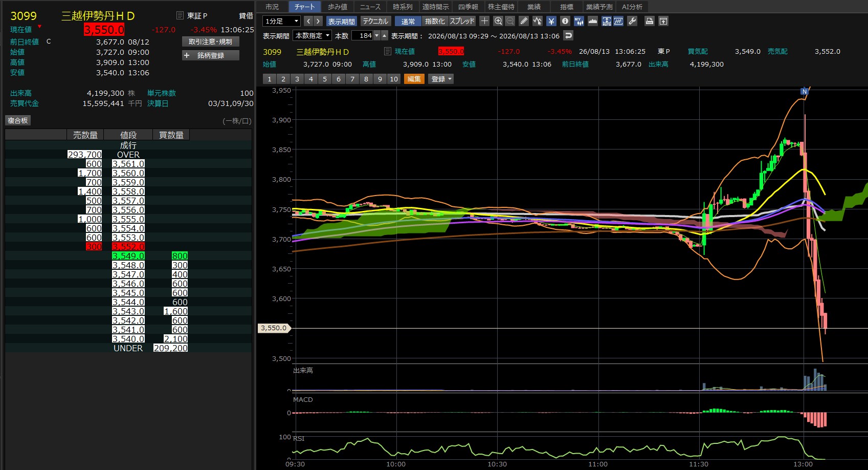Click the MY candlestick chart settings icon

(x=579, y=21)
